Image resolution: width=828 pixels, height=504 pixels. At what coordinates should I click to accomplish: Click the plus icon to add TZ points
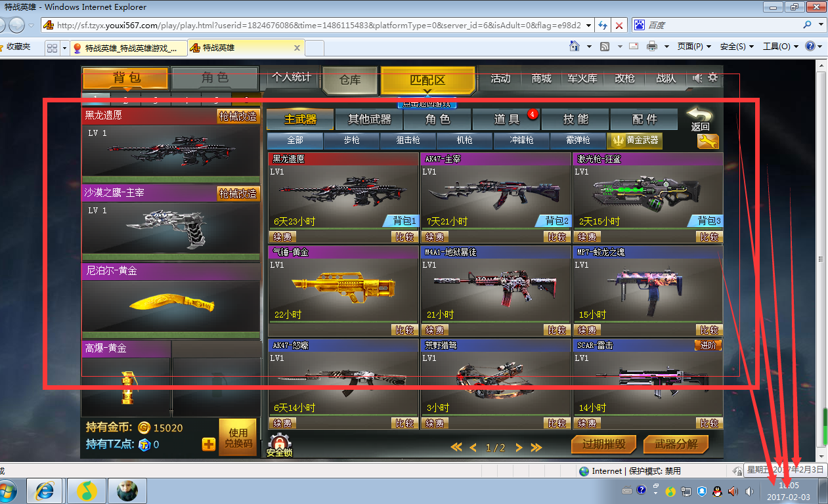pos(209,444)
